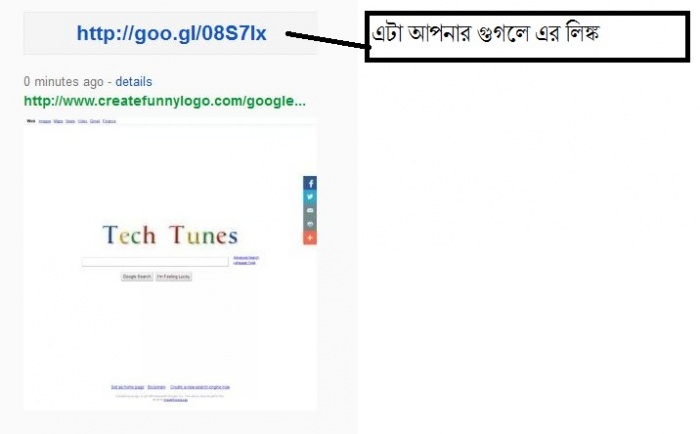Image resolution: width=700 pixels, height=434 pixels.
Task: Open the goo.gl/08S7lx short link
Action: pos(171,33)
